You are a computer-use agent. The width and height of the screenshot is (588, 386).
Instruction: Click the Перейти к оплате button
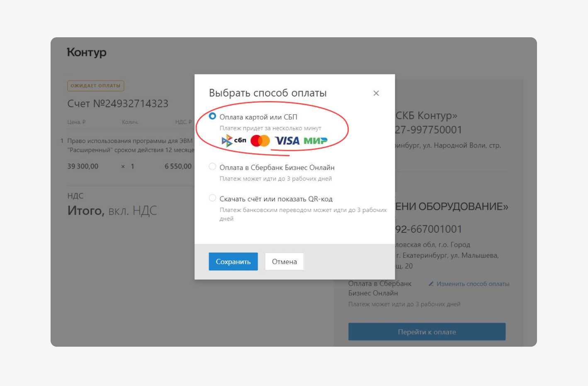tap(427, 332)
